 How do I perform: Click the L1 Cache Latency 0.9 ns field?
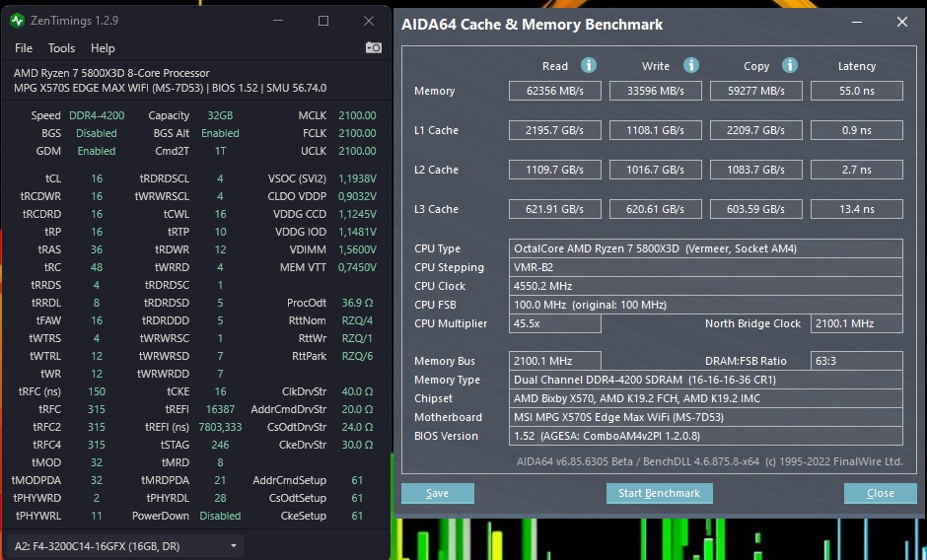coord(857,130)
